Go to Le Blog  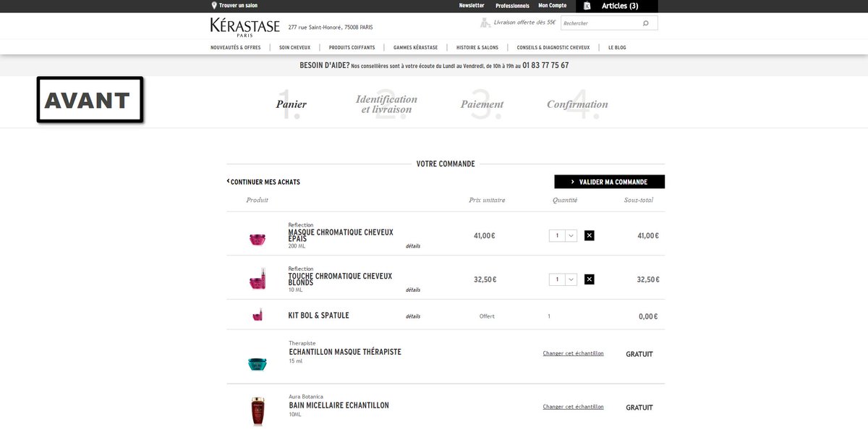pos(617,48)
